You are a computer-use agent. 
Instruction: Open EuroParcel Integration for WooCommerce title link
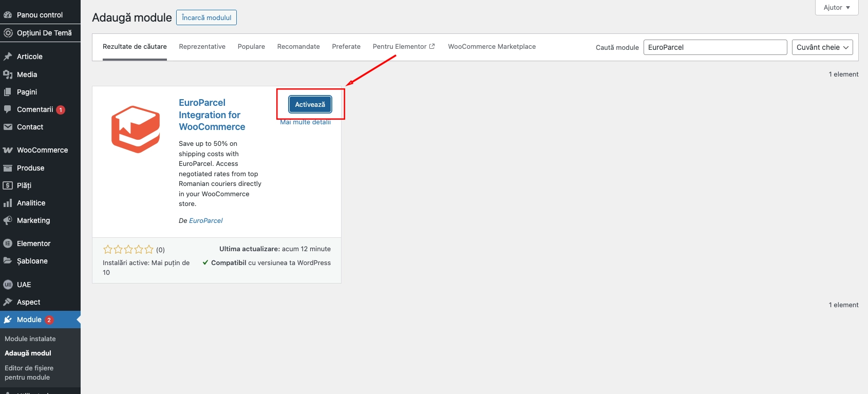click(212, 115)
